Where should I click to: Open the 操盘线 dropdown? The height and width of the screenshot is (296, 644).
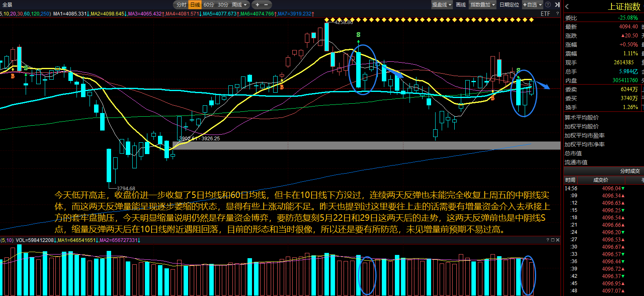(x=442, y=5)
